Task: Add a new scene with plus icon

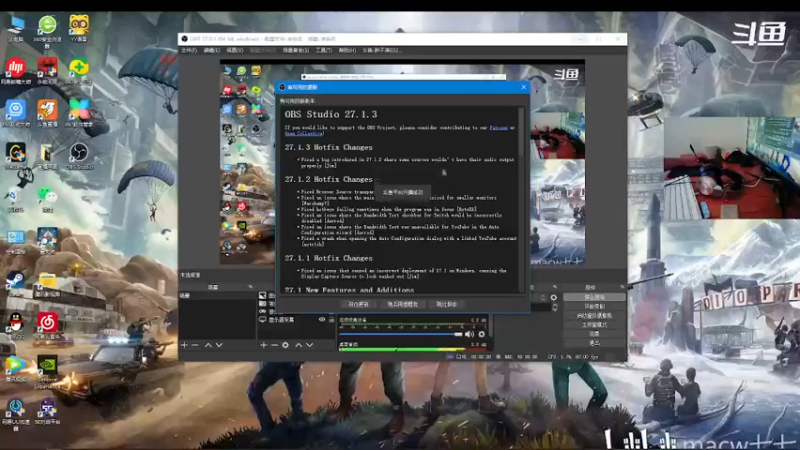Action: [x=184, y=345]
